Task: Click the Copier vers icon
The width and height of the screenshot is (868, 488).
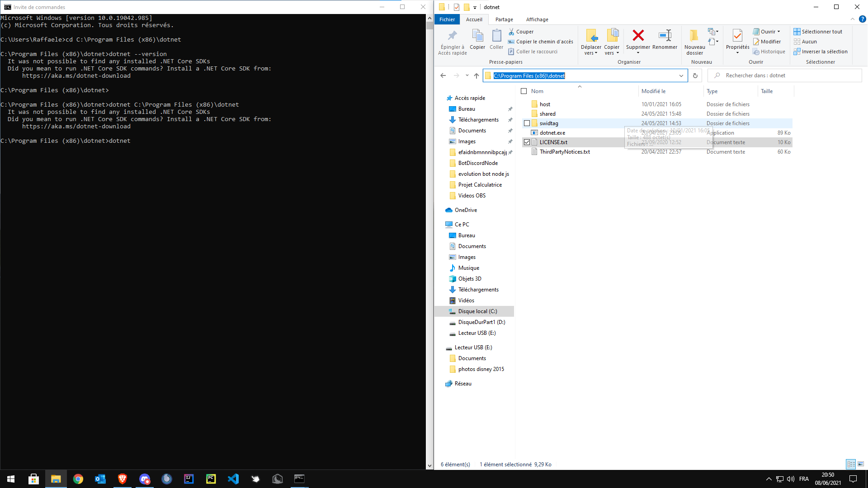Action: point(612,42)
